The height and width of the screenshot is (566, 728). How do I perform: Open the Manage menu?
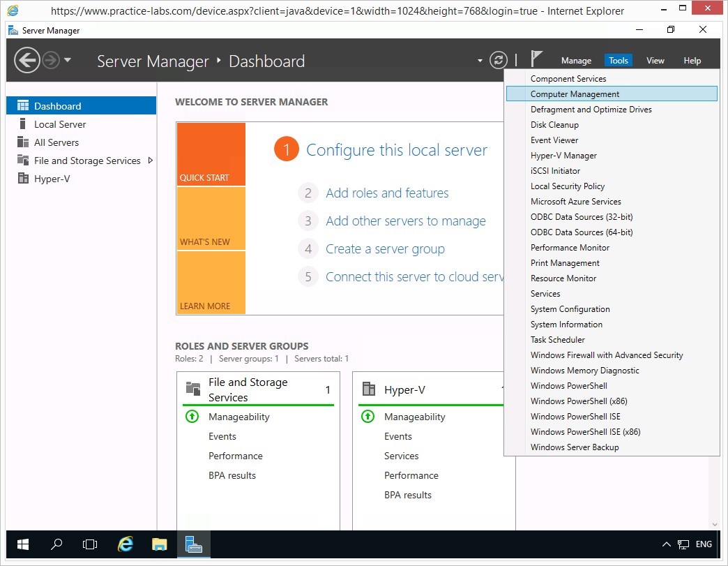coord(576,61)
